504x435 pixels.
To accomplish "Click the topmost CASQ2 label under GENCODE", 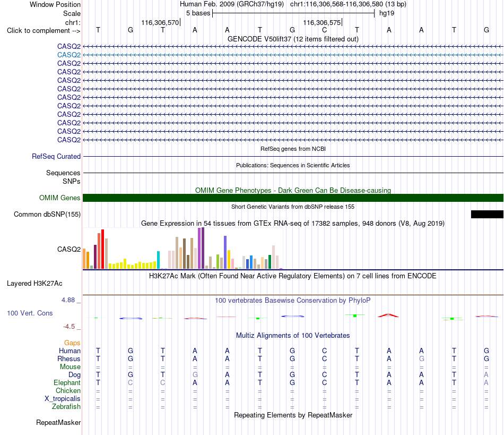I will 69,46.
